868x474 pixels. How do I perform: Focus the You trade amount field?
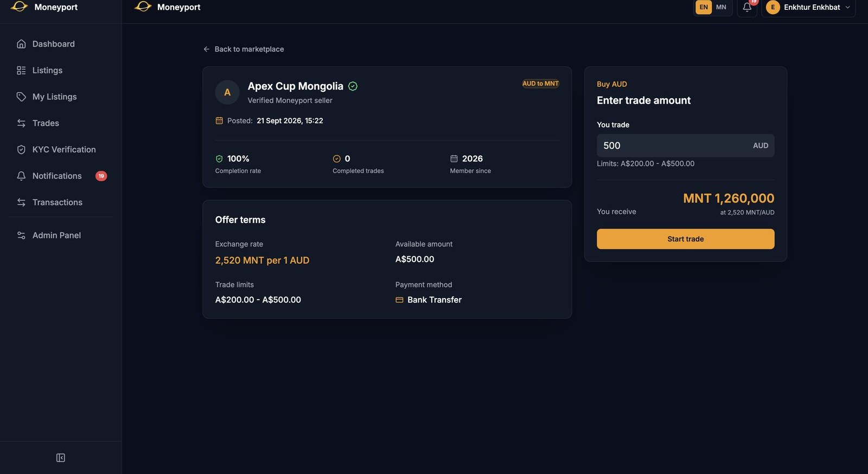click(x=685, y=146)
